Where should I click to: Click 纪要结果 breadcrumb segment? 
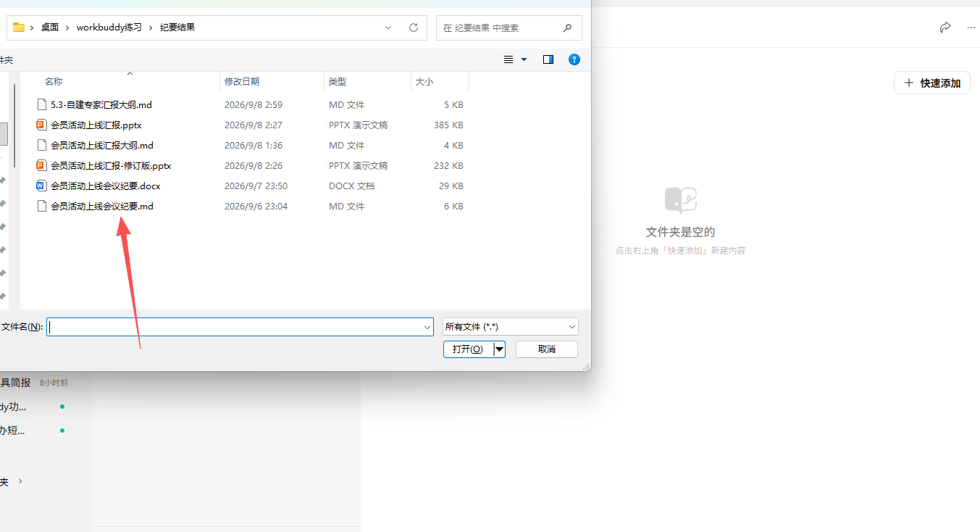[x=177, y=28]
